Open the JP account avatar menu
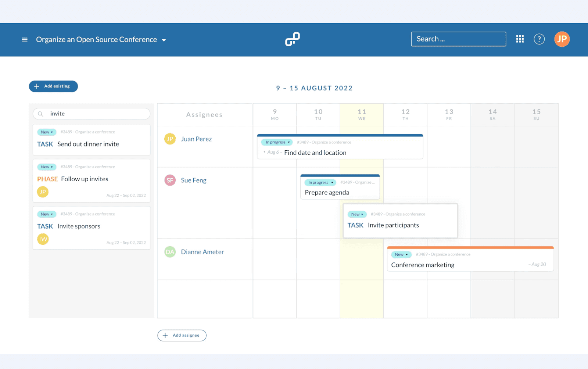 pyautogui.click(x=562, y=39)
